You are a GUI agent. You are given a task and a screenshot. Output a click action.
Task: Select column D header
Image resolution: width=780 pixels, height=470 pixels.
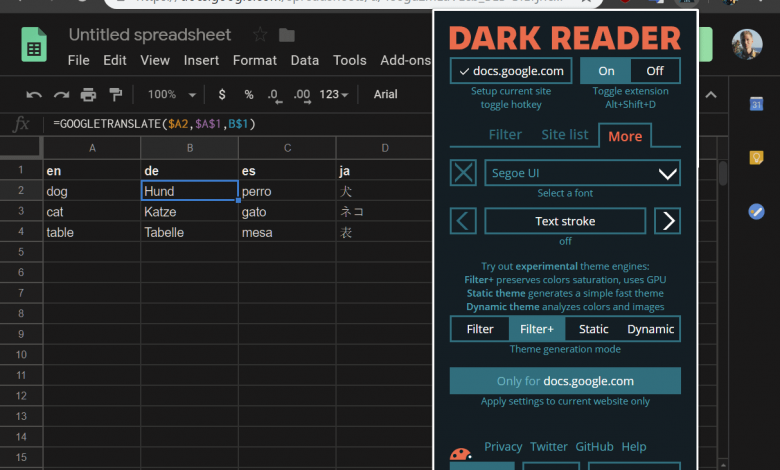385,148
